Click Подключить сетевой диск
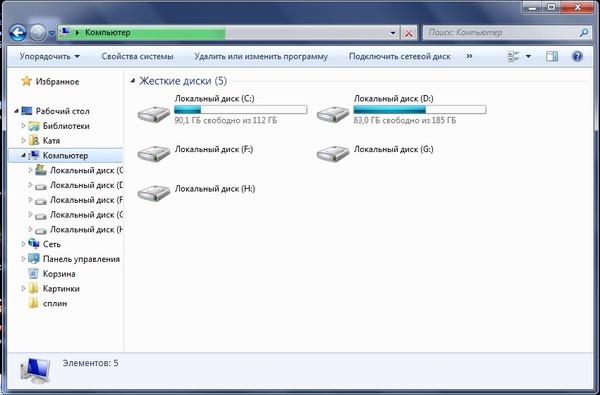The image size is (600, 395). (399, 56)
